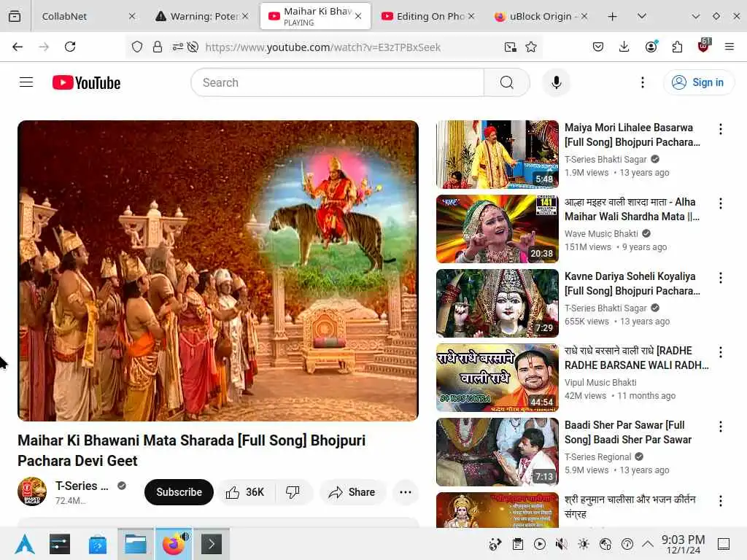
Task: Open more actions beside Share
Action: (406, 492)
